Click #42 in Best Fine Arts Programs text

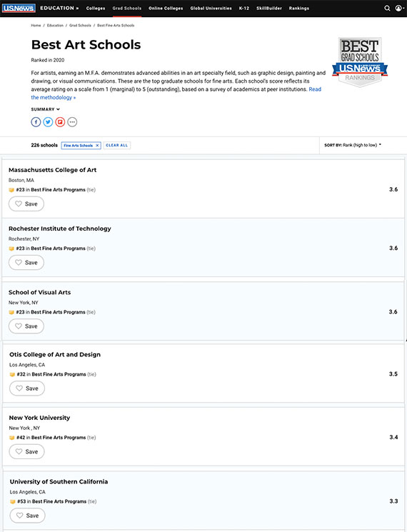51,438
